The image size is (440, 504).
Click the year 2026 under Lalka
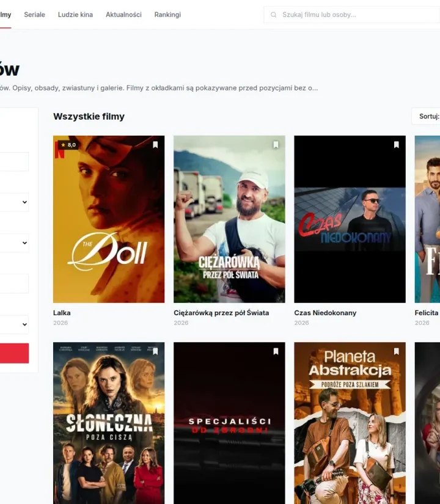point(61,323)
